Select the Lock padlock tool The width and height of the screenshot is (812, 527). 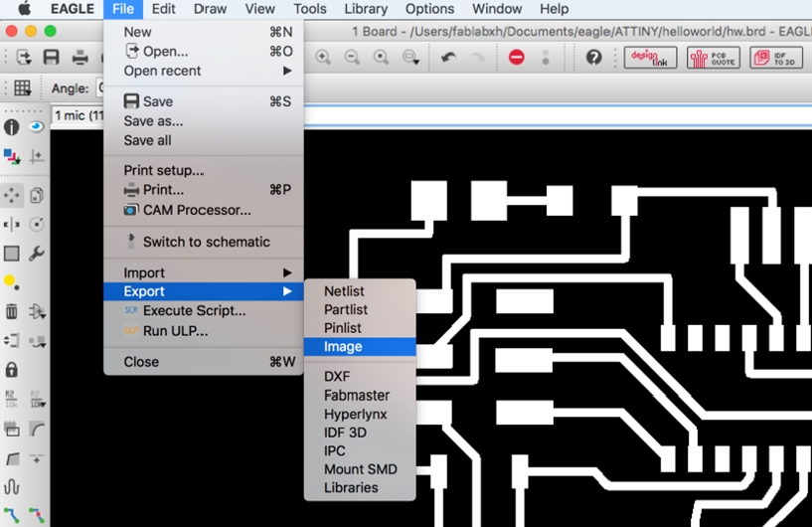11,370
